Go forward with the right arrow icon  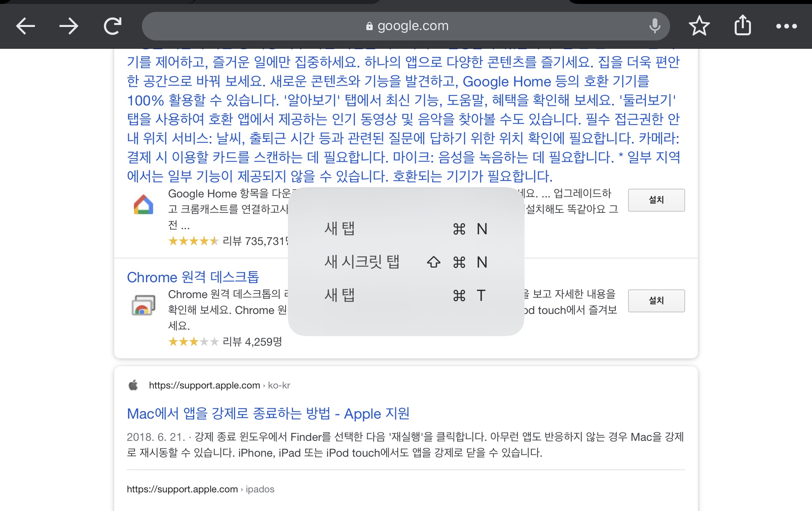pyautogui.click(x=69, y=26)
